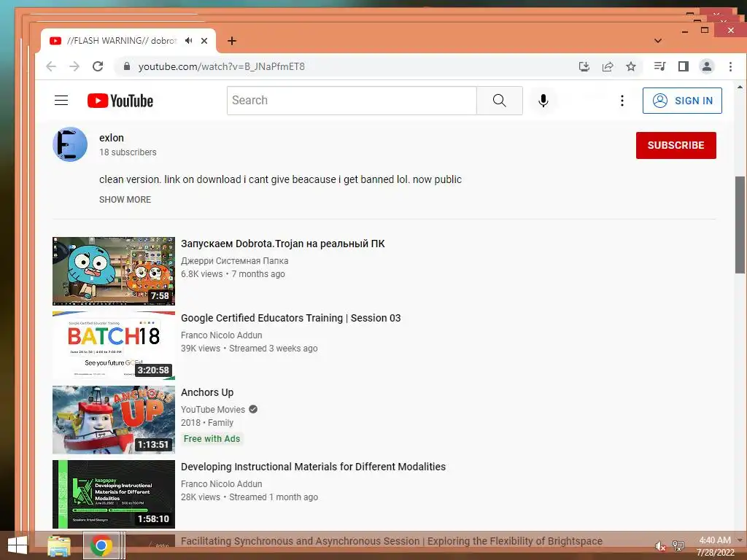Open the Dobrota.Trojan video thumbnail
The image size is (747, 560).
113,271
